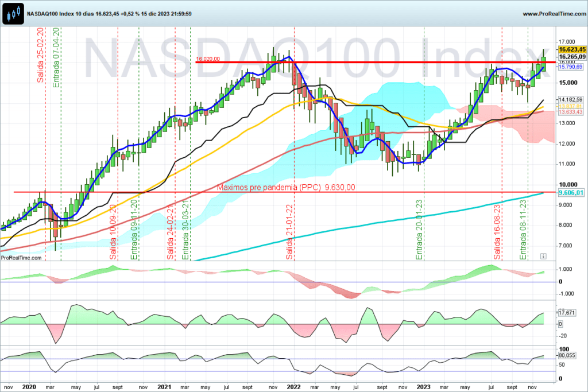The image size is (588, 392).
Task: Click the yellow 13.837,81 average label
Action: 570,106
